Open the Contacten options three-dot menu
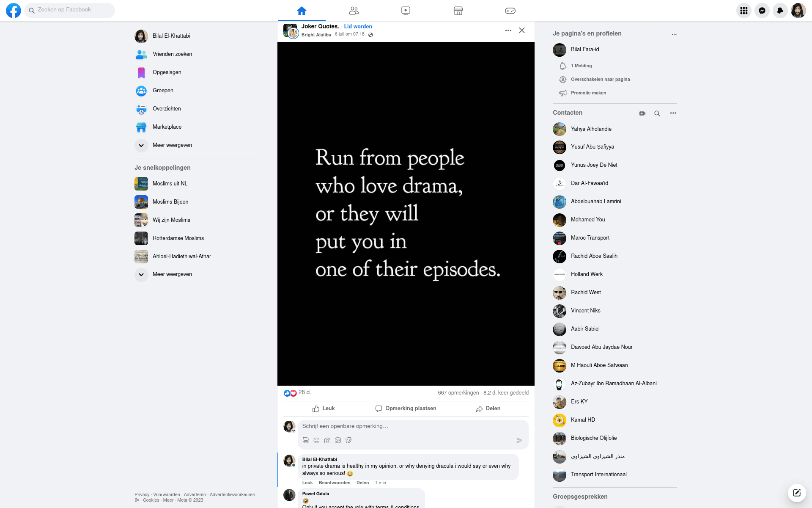The height and width of the screenshot is (508, 812). point(673,113)
